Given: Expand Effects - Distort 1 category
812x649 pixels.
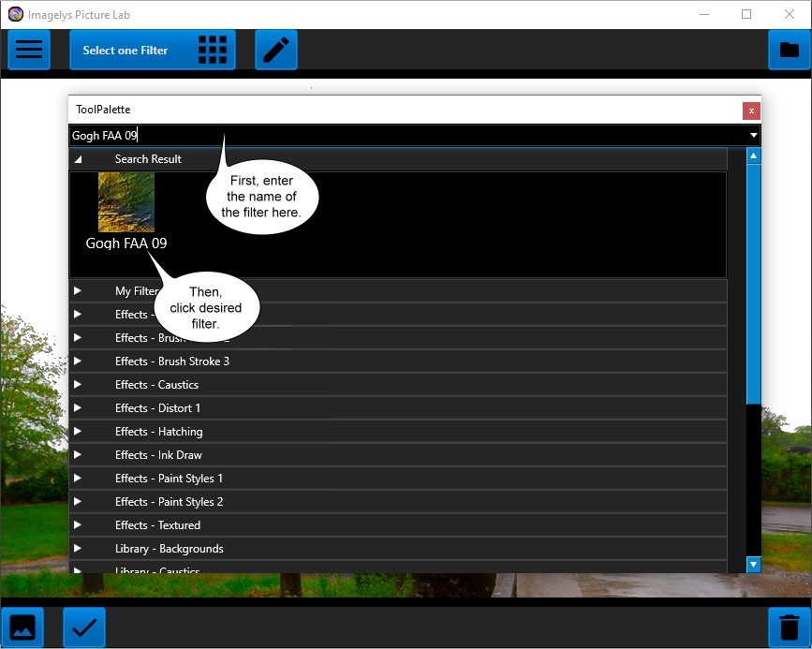Looking at the screenshot, I should [78, 407].
